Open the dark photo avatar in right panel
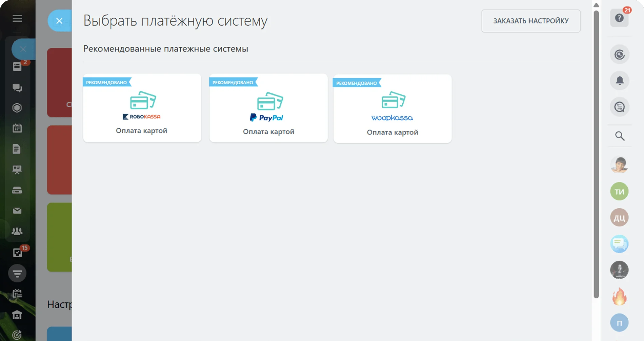The height and width of the screenshot is (341, 644). (620, 270)
